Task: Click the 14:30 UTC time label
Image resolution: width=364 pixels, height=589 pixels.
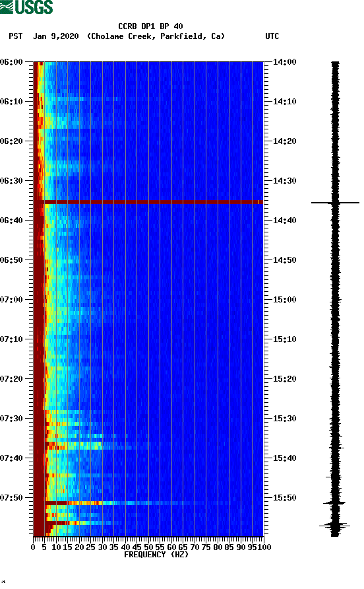Action: [x=285, y=181]
